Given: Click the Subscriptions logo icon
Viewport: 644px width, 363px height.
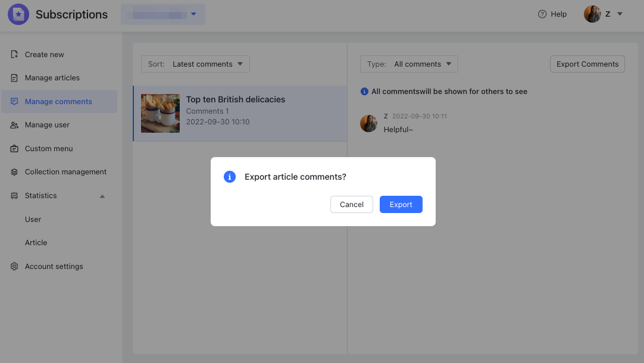Looking at the screenshot, I should tap(18, 14).
